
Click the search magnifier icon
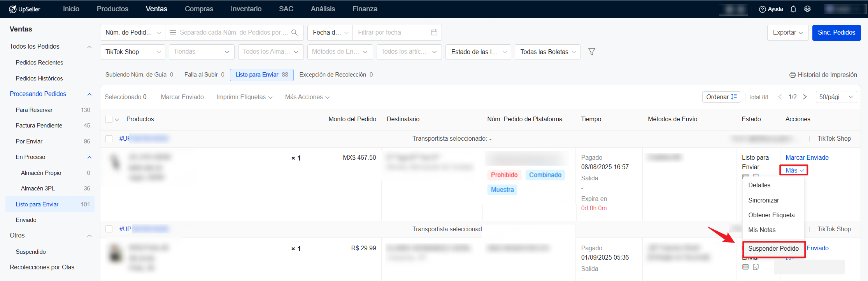pos(295,33)
